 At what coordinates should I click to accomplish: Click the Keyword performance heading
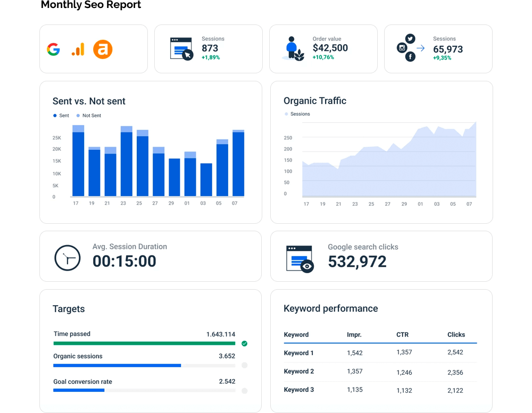coord(331,309)
